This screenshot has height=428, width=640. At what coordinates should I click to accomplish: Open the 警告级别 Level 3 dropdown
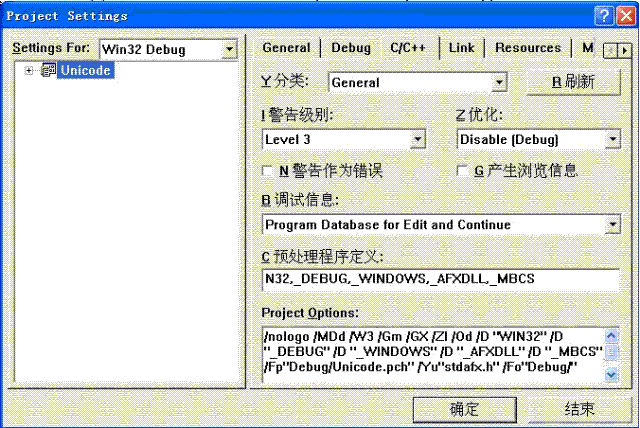(x=418, y=140)
